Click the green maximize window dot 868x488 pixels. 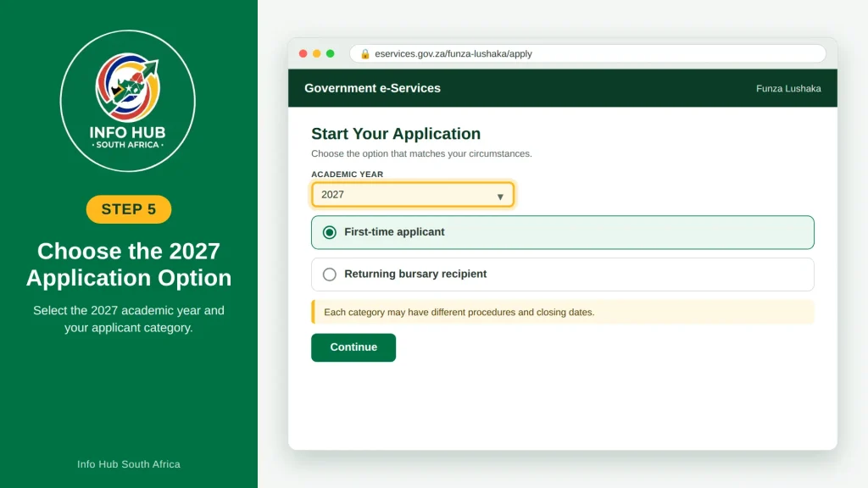[331, 53]
